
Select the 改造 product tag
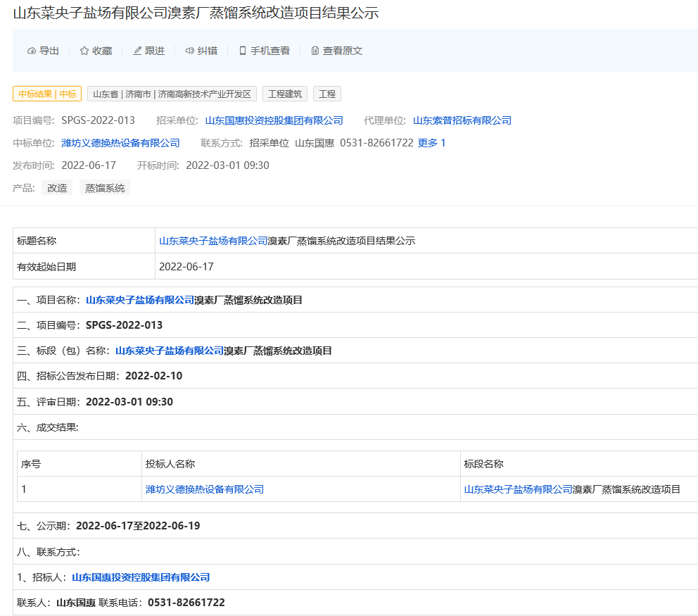tap(57, 188)
